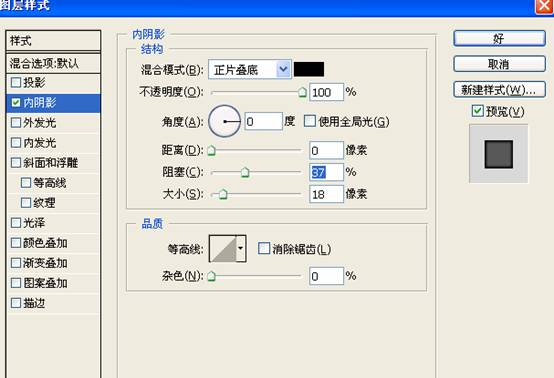This screenshot has height=378, width=554.
Task: Uncheck the 预览 preview checkbox
Action: click(x=477, y=111)
